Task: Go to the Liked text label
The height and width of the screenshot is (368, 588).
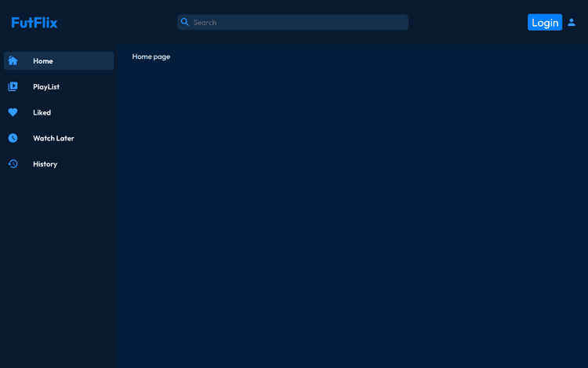Action: [x=42, y=112]
